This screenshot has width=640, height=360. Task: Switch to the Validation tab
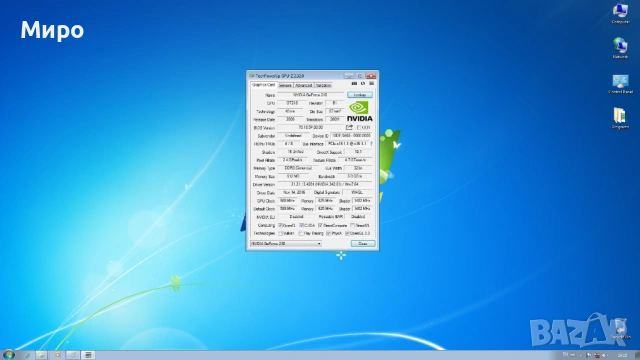[324, 85]
